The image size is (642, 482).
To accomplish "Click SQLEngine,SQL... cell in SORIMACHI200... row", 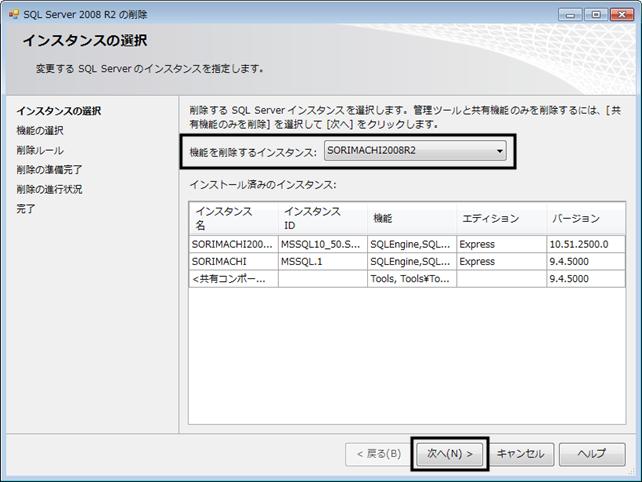I will [x=412, y=244].
